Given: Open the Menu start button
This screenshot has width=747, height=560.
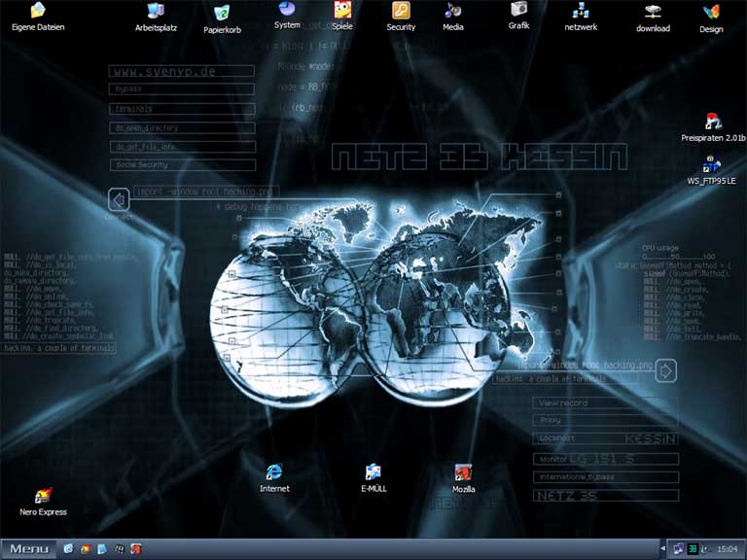Looking at the screenshot, I should coord(28,549).
